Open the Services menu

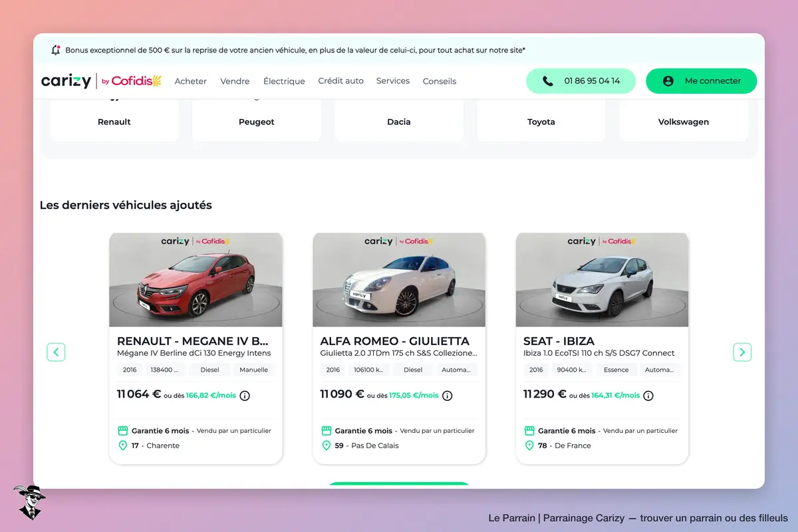(x=393, y=81)
